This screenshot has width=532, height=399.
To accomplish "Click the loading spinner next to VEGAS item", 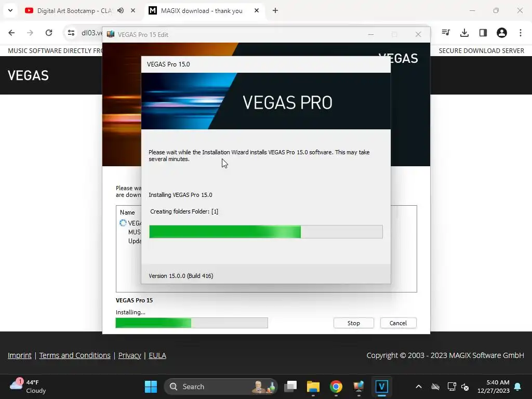I will click(x=123, y=223).
